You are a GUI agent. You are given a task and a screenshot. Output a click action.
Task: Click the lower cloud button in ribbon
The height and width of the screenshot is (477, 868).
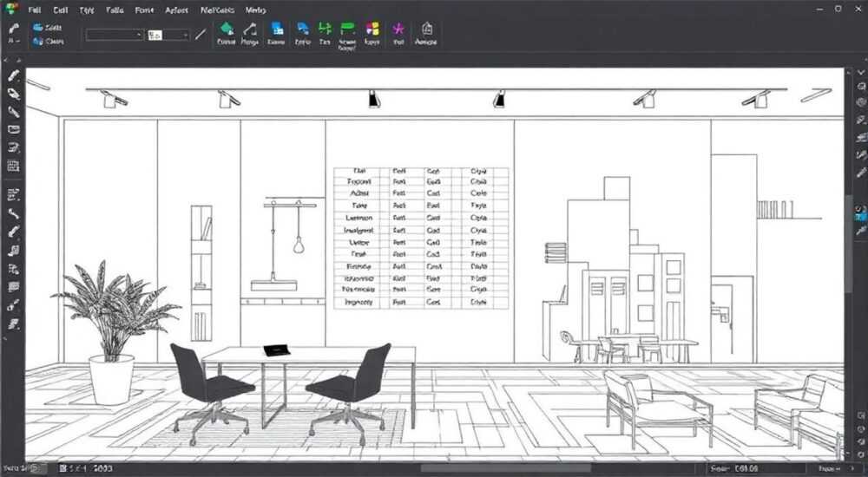[48, 42]
